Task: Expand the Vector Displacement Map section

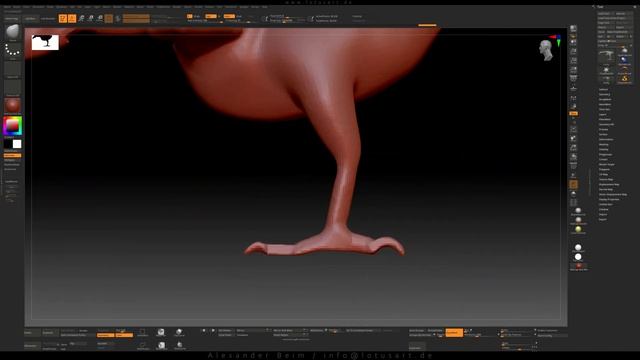Action: point(613,194)
